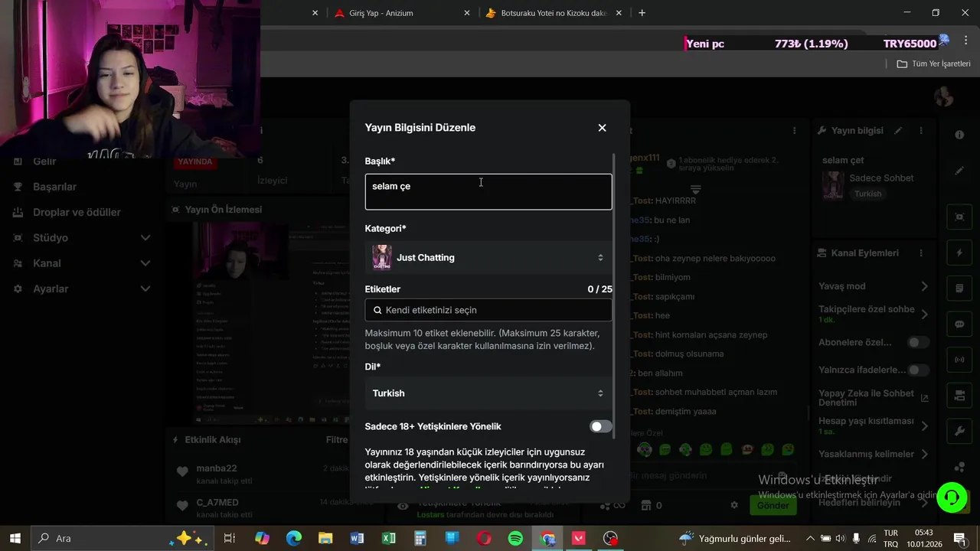
Task: Open the info icon in the right toolbar
Action: pyautogui.click(x=959, y=135)
